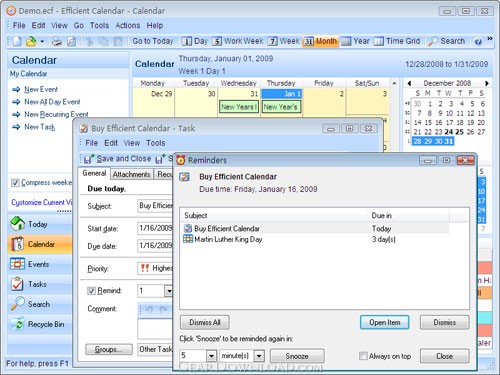Click the Print icon in toolbar
Image resolution: width=500 pixels, height=375 pixels.
(x=57, y=41)
